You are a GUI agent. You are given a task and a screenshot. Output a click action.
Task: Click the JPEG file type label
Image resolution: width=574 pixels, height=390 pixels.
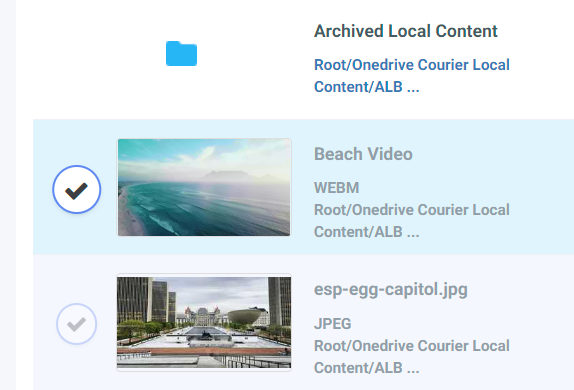[332, 324]
